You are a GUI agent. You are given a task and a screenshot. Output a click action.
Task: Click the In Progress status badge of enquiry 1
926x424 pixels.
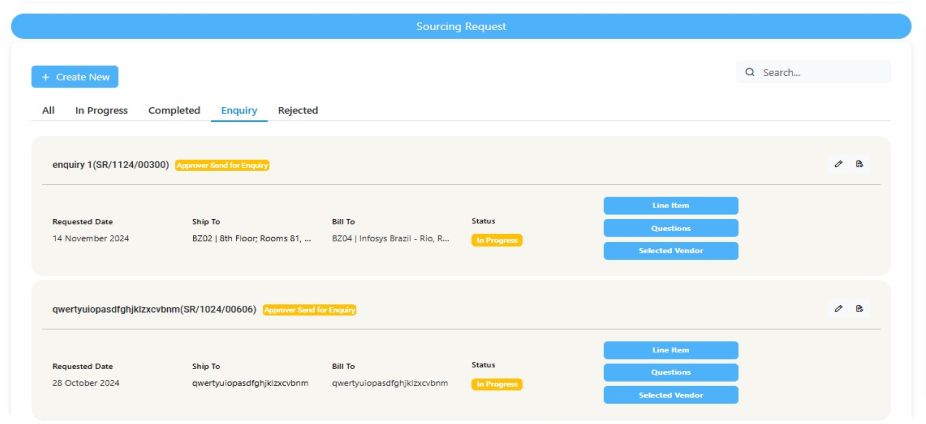coord(497,240)
